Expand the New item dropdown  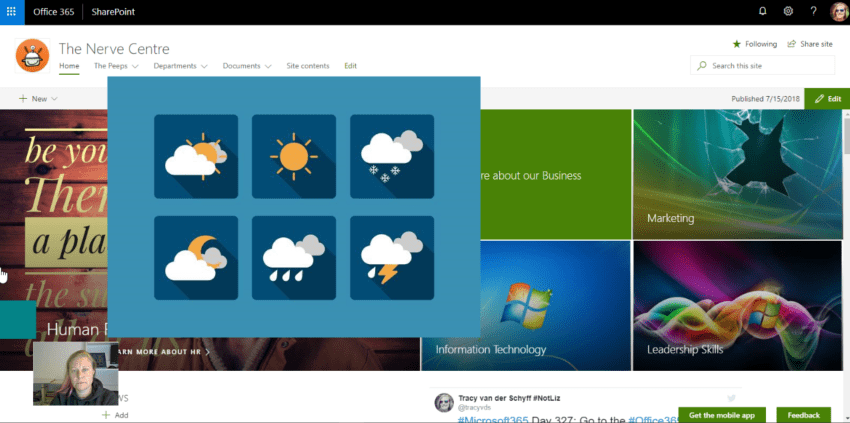[x=38, y=99]
